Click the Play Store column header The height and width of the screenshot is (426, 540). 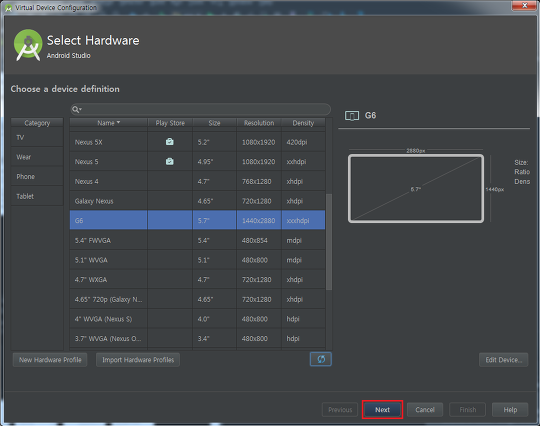click(170, 123)
